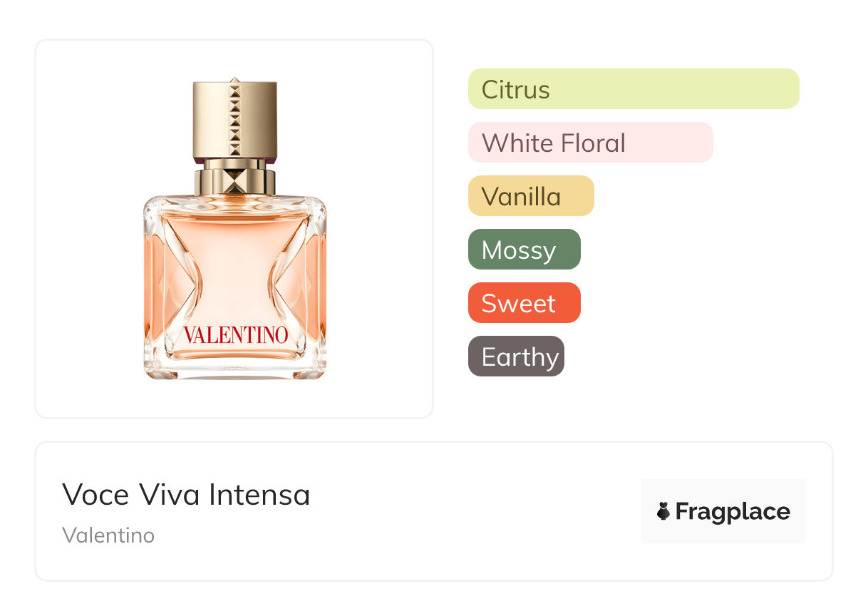
Task: Click the word "Floral" in White Floral tag
Action: tap(593, 143)
